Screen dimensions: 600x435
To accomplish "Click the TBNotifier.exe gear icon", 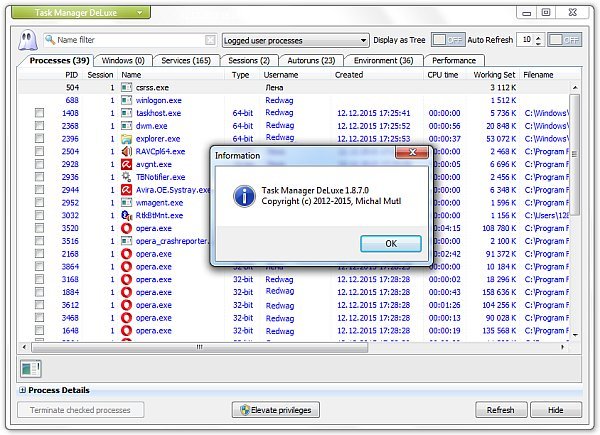I will [126, 177].
